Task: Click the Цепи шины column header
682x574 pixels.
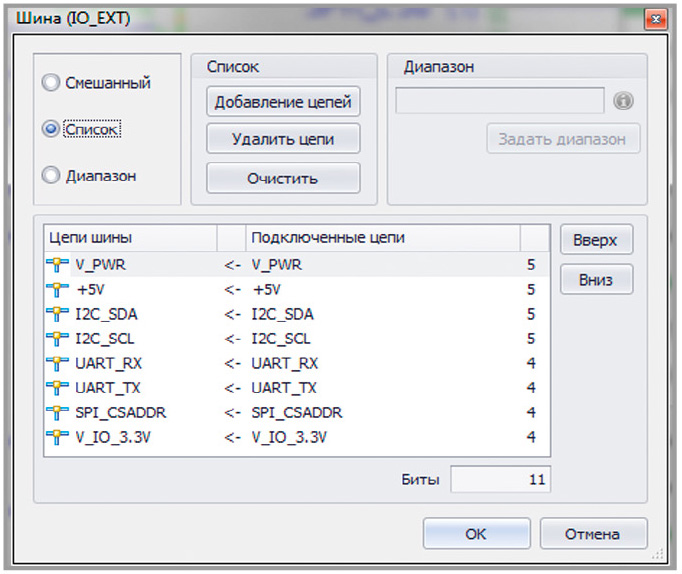Action: click(130, 238)
